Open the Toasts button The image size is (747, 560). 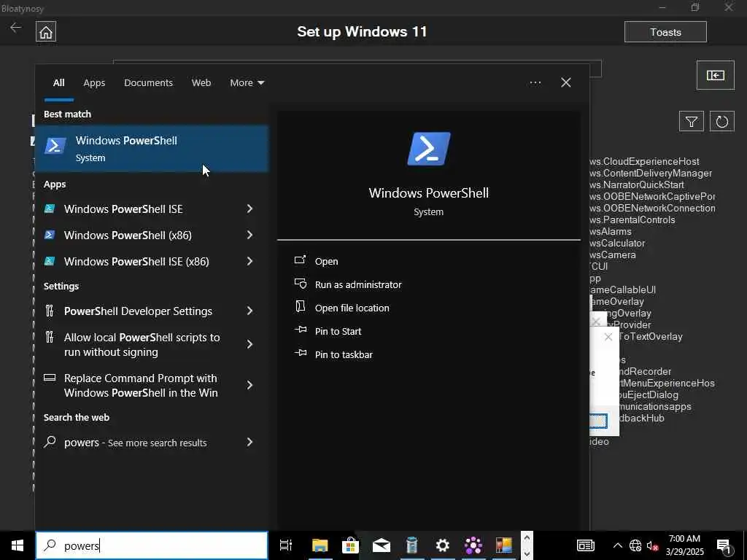click(x=665, y=32)
